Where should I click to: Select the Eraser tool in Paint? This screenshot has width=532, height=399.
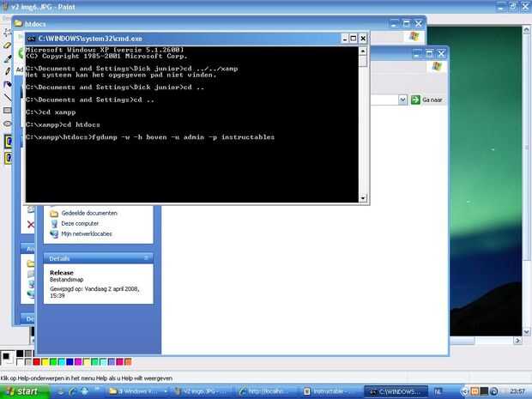pyautogui.click(x=7, y=45)
